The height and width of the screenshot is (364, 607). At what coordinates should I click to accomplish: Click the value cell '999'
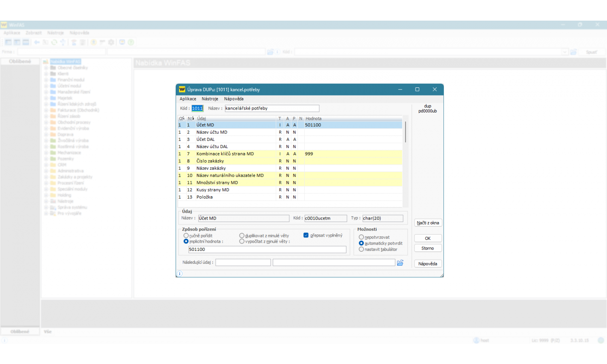(x=353, y=154)
